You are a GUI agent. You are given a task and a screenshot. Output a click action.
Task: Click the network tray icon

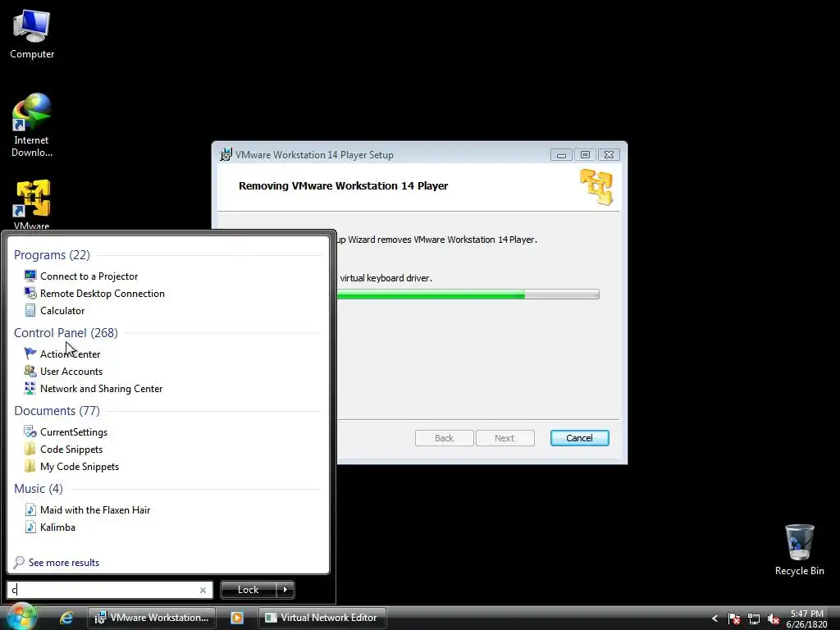pos(754,619)
